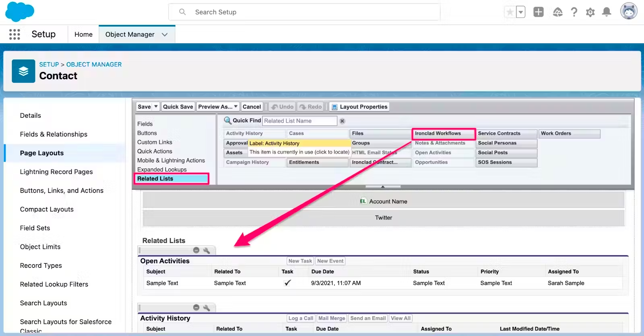Viewport: 644px width, 336px height.
Task: Select Mobile & Lightning Actions palette category
Action: pos(171,160)
